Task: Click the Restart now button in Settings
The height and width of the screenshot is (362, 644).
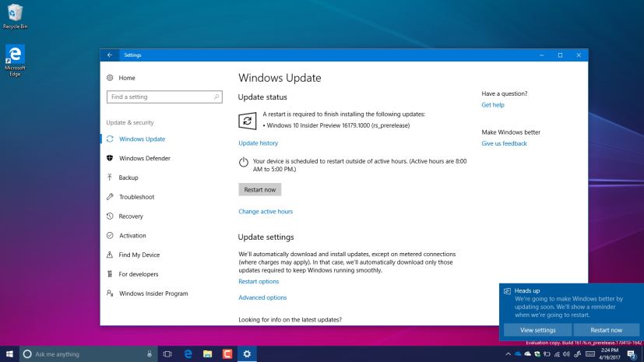Action: click(x=260, y=190)
